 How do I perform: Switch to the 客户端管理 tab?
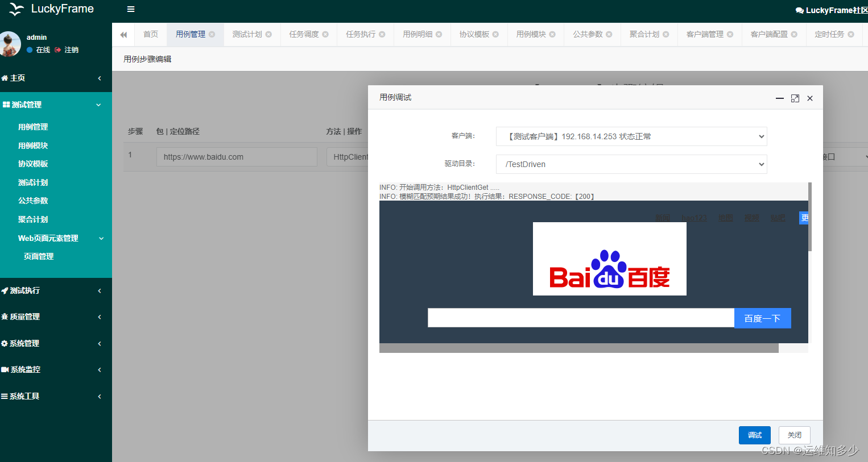click(x=705, y=34)
